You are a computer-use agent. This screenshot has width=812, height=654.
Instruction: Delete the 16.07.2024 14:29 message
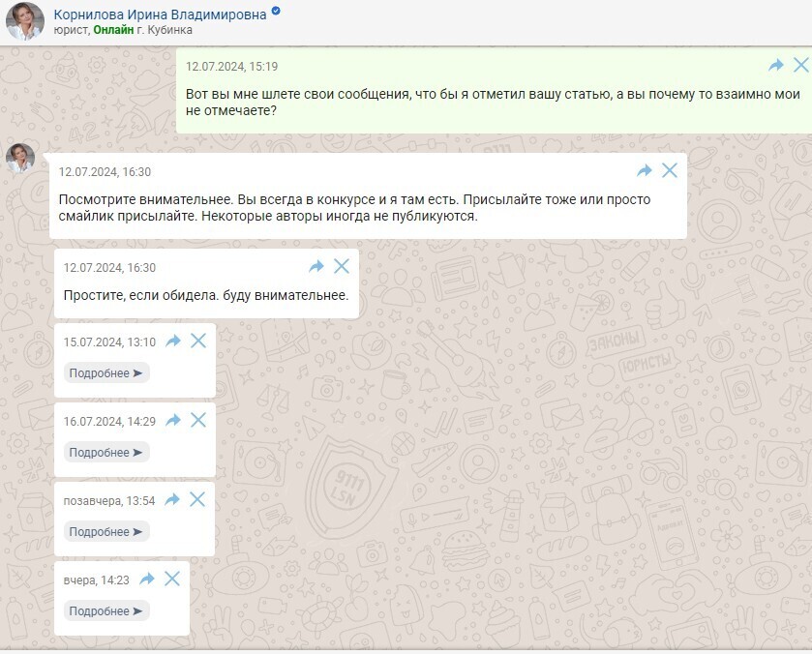pos(198,420)
